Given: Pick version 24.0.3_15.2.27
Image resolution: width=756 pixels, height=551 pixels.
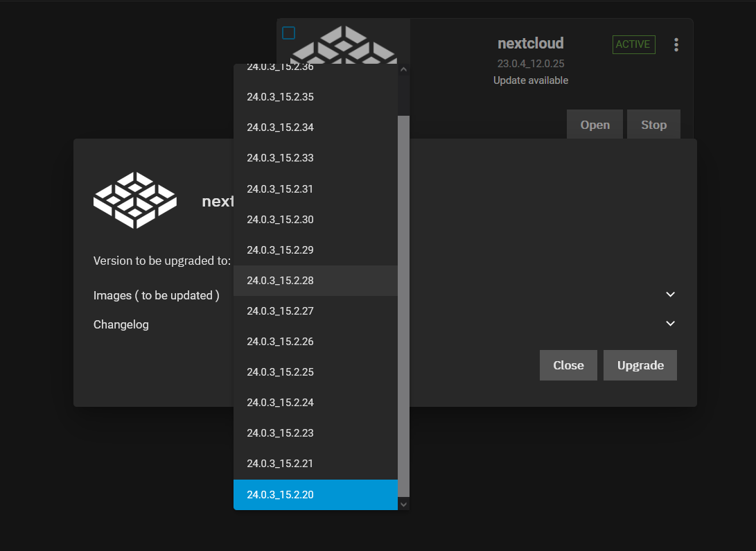Looking at the screenshot, I should click(316, 311).
